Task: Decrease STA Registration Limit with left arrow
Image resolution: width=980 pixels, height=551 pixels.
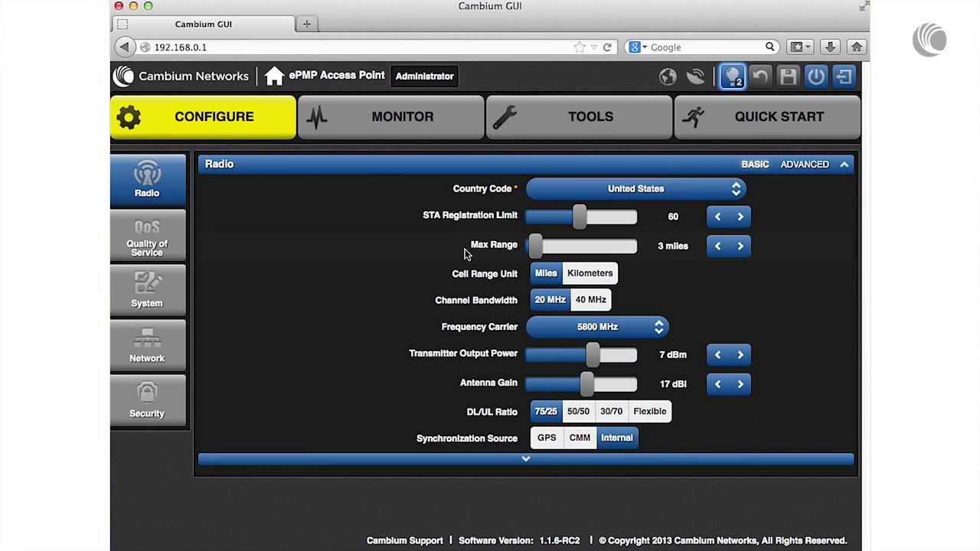Action: coord(717,217)
